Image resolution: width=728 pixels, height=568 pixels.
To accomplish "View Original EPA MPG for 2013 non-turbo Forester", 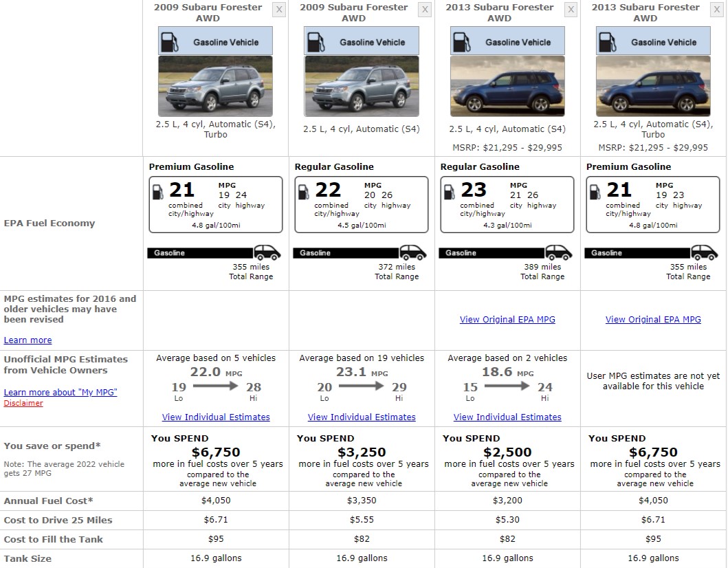I will tap(507, 320).
